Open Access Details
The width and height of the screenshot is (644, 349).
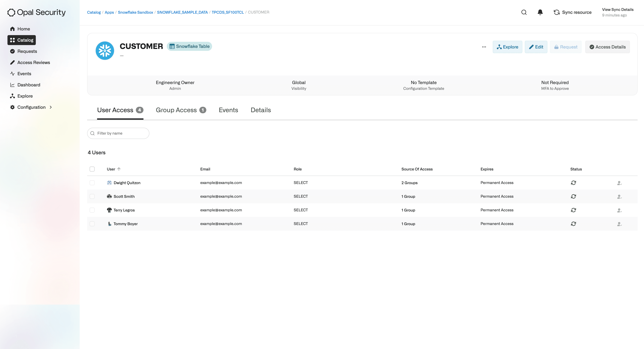click(x=607, y=47)
